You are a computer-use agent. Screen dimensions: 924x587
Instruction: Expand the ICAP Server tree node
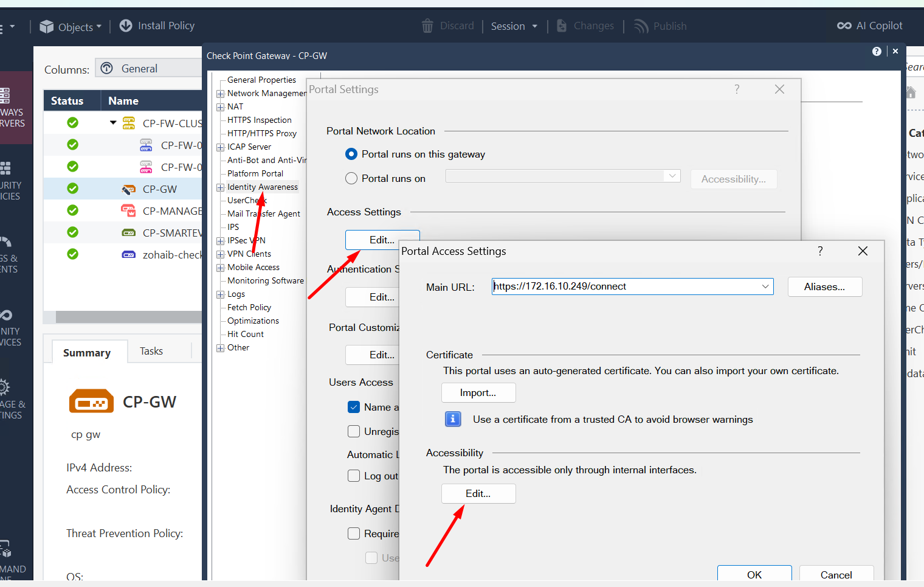(x=221, y=147)
